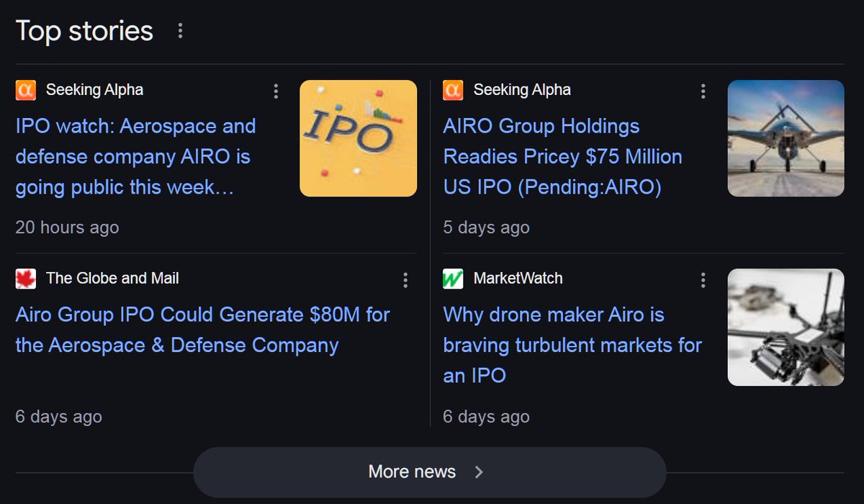Open the three-dot menu beside Top stories heading
Viewport: 864px width, 504px height.
(180, 30)
